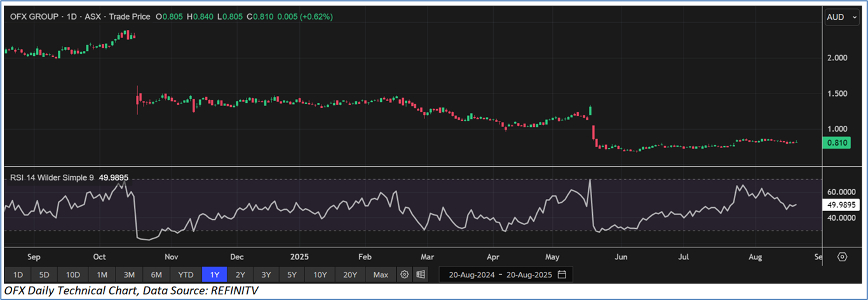Click the target icon at bottom right corner
The width and height of the screenshot is (868, 300).
843,257
